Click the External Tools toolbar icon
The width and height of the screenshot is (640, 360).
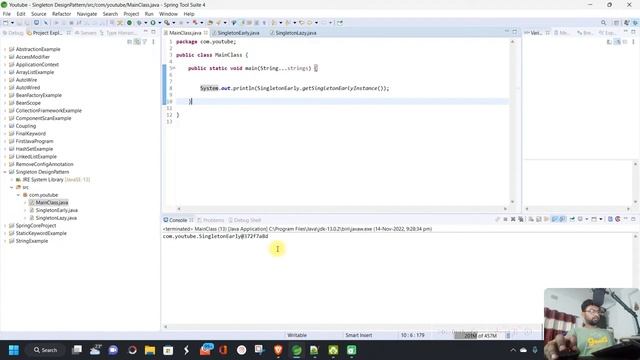point(167,23)
